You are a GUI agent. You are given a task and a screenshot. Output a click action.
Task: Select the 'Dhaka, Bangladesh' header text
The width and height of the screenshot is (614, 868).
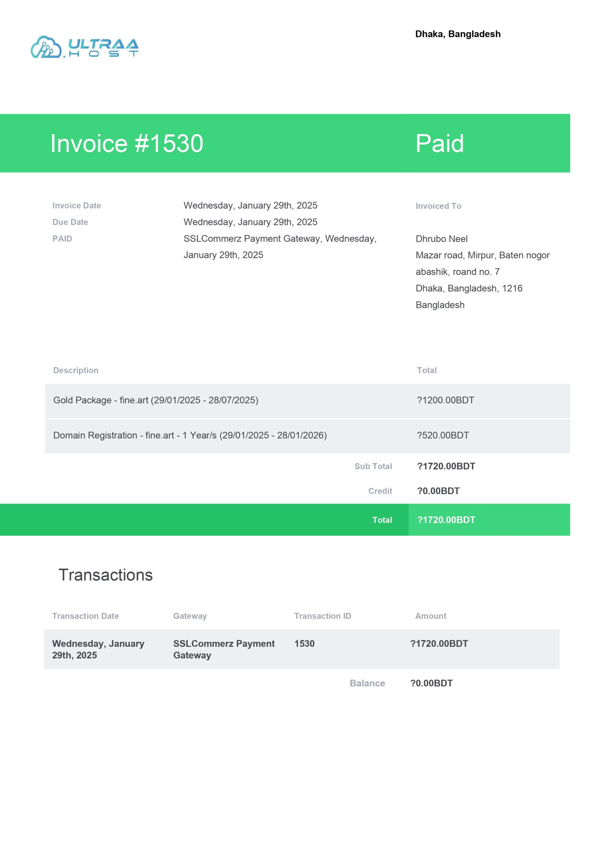(458, 34)
